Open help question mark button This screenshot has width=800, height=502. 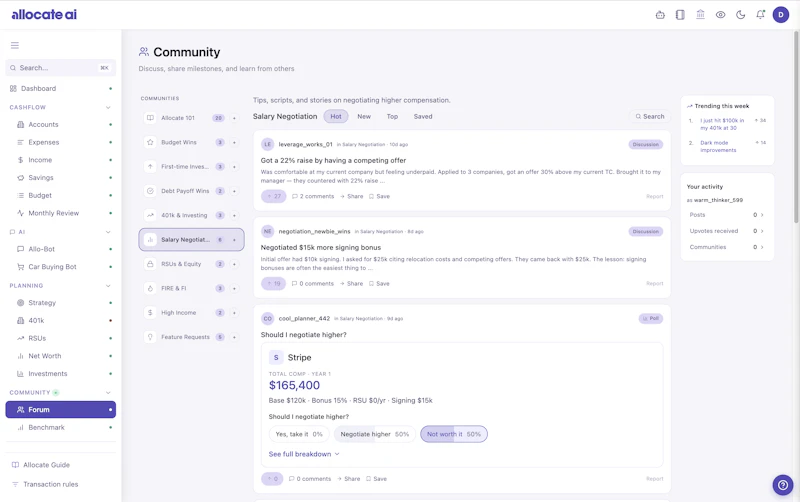coord(783,485)
